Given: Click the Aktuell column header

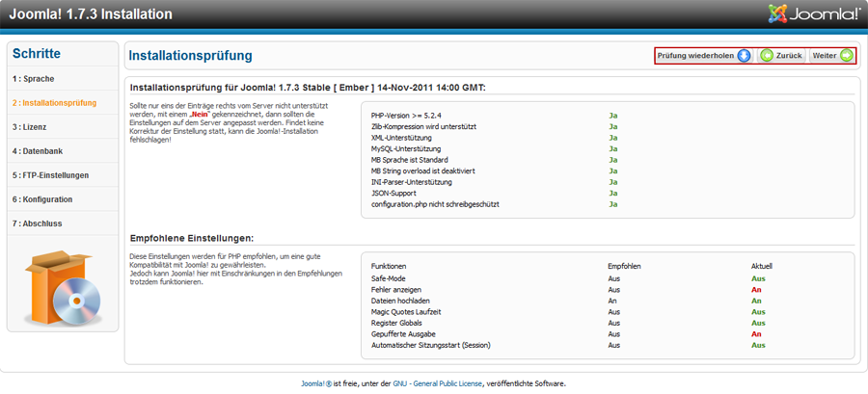Looking at the screenshot, I should 762,266.
